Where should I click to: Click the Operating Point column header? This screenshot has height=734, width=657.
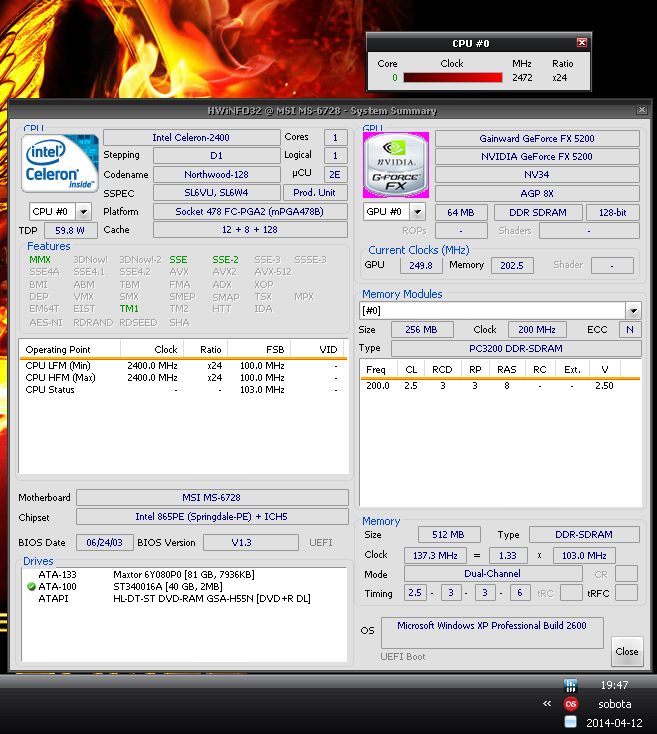(70, 350)
